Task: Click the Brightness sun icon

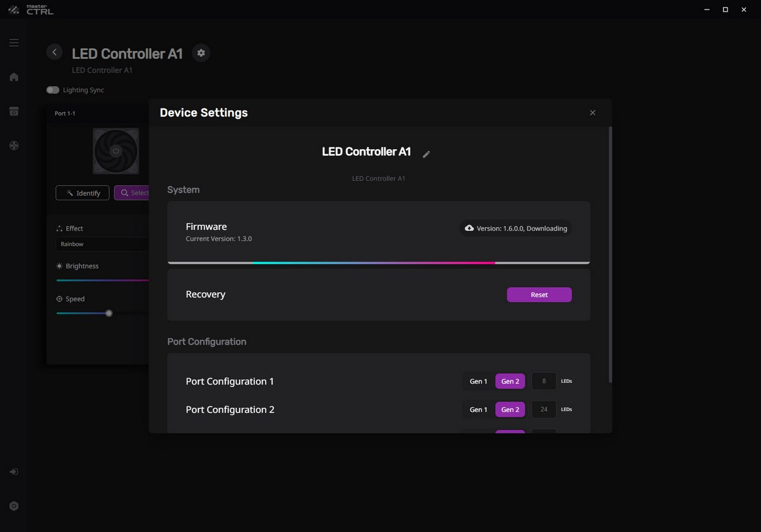Action: coord(59,266)
